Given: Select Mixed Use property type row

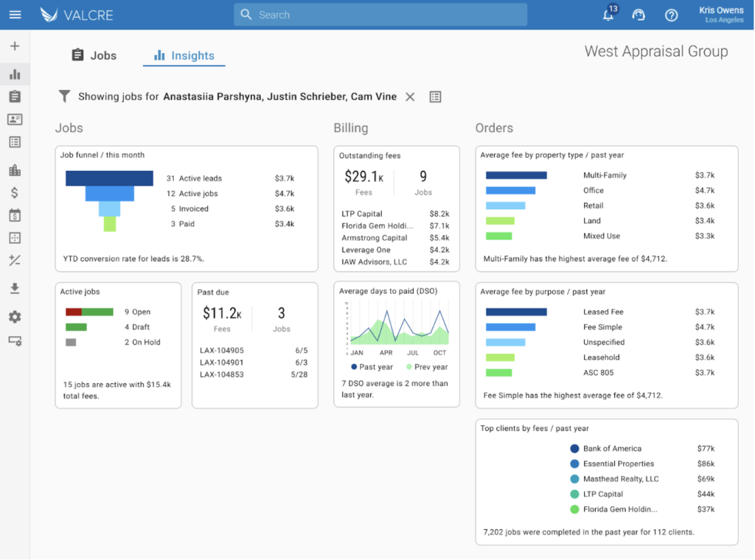Looking at the screenshot, I should tap(600, 236).
